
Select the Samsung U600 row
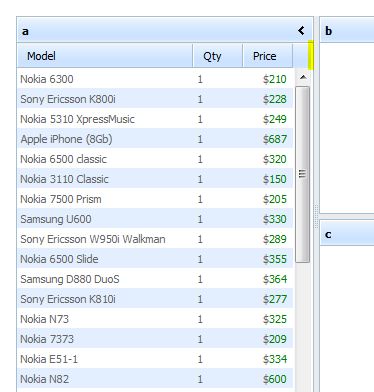(x=155, y=219)
